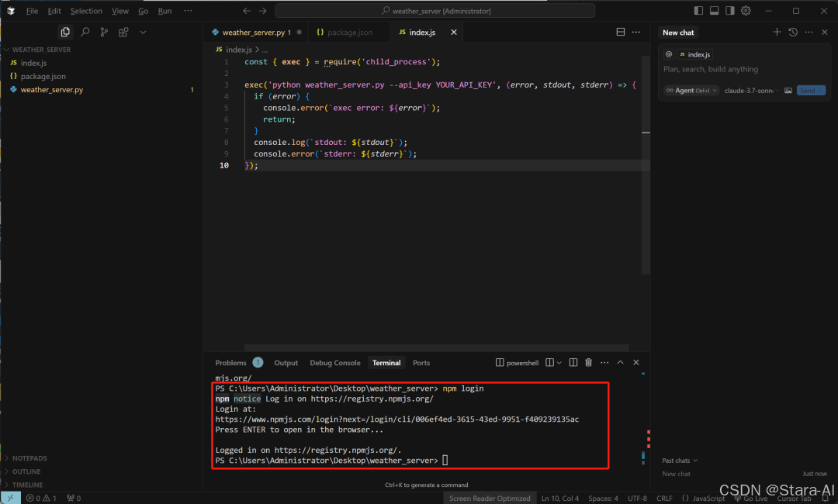The height and width of the screenshot is (504, 838).
Task: Switch to the Debug Console tab
Action: pyautogui.click(x=335, y=363)
